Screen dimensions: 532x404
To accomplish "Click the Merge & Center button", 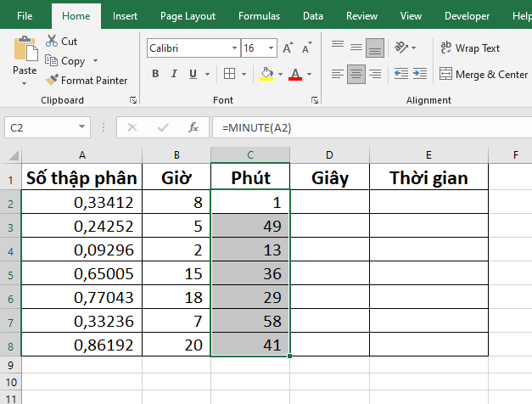I will [x=482, y=74].
